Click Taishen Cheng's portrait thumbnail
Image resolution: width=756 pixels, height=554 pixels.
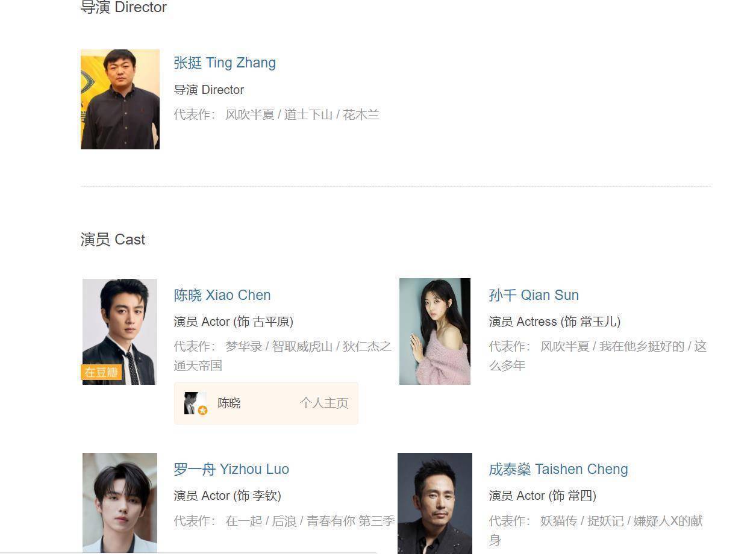click(x=435, y=503)
